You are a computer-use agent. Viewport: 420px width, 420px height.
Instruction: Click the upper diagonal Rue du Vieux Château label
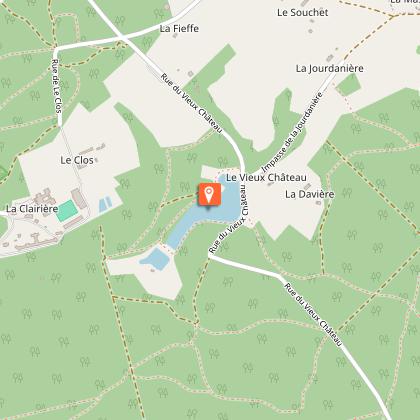191,103
